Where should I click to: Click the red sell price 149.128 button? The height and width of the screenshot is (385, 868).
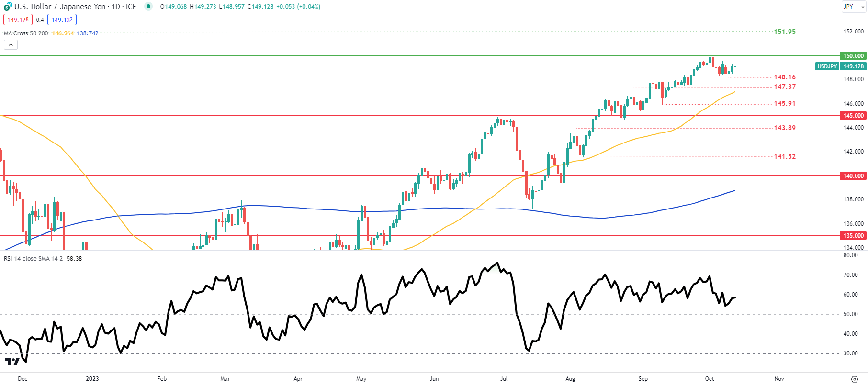(x=18, y=20)
